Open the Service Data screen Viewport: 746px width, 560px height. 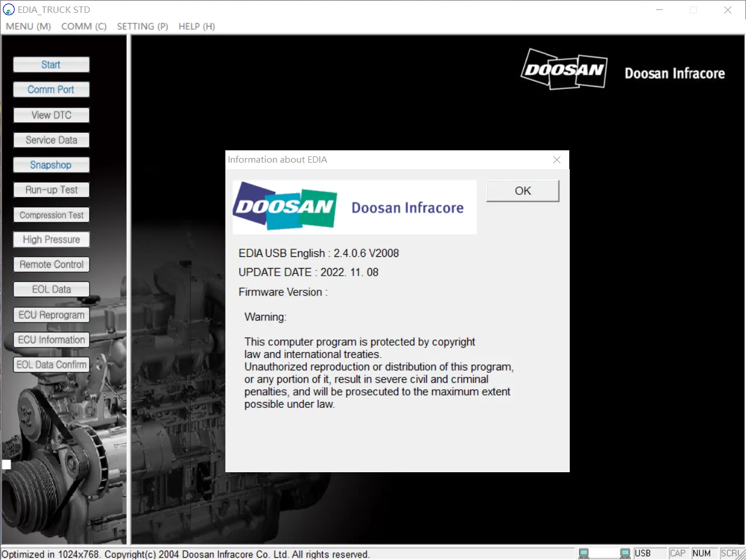(51, 140)
